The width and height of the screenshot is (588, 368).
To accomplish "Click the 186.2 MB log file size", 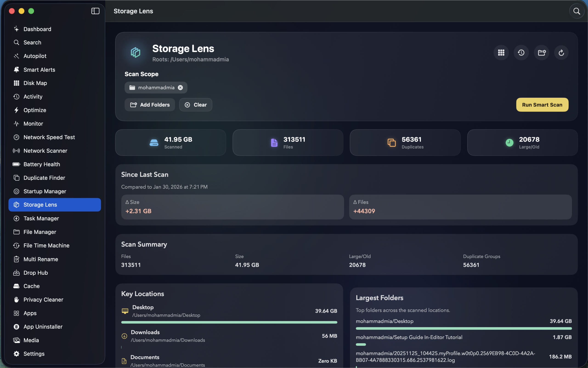I will point(560,357).
